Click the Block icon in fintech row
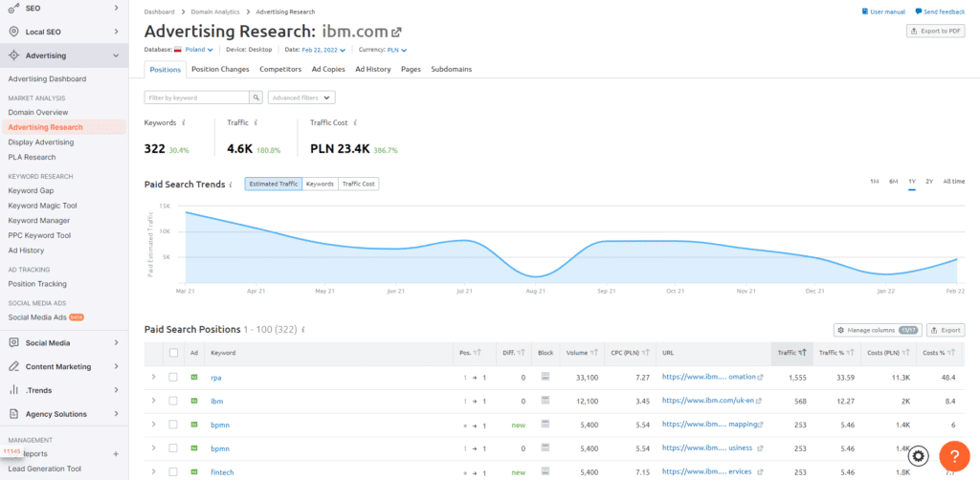 tap(545, 471)
